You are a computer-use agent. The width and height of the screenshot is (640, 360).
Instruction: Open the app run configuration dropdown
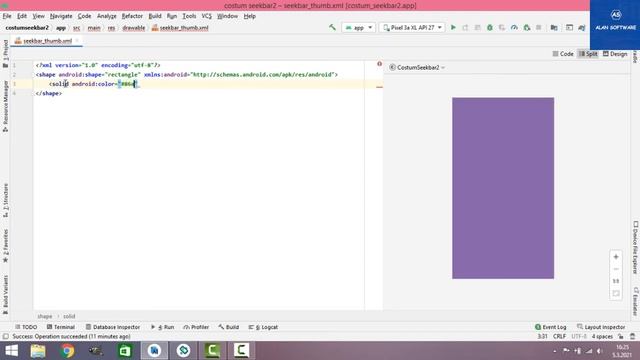coord(358,27)
